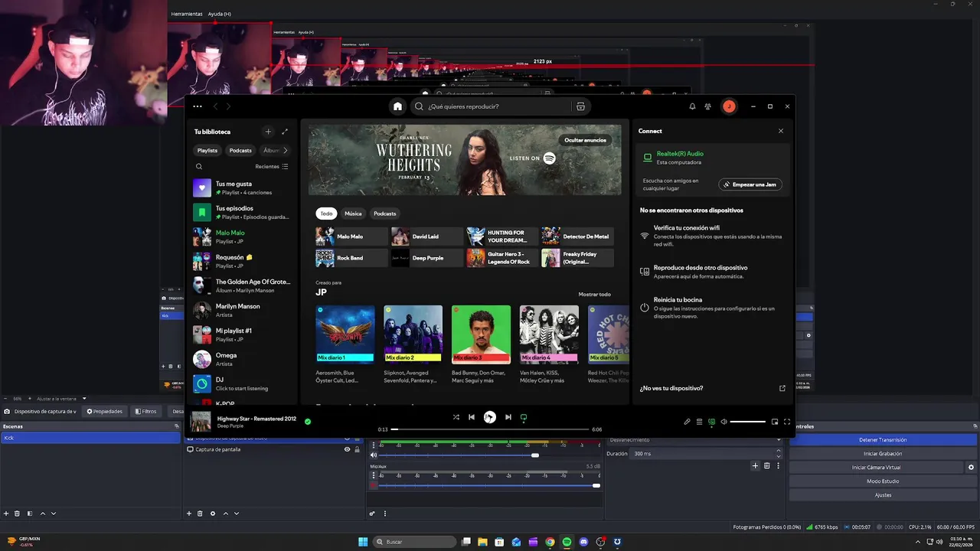Open OBS scene filters icon
This screenshot has height=551, width=980.
click(x=29, y=514)
